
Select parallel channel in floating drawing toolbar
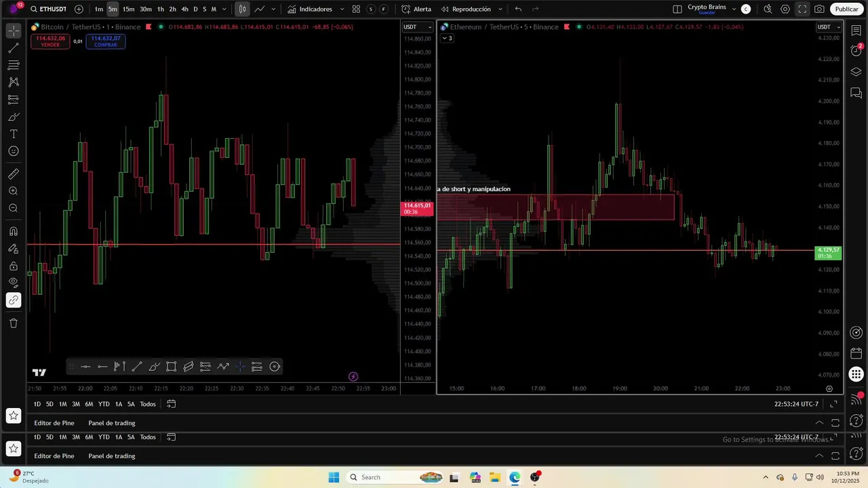click(189, 367)
